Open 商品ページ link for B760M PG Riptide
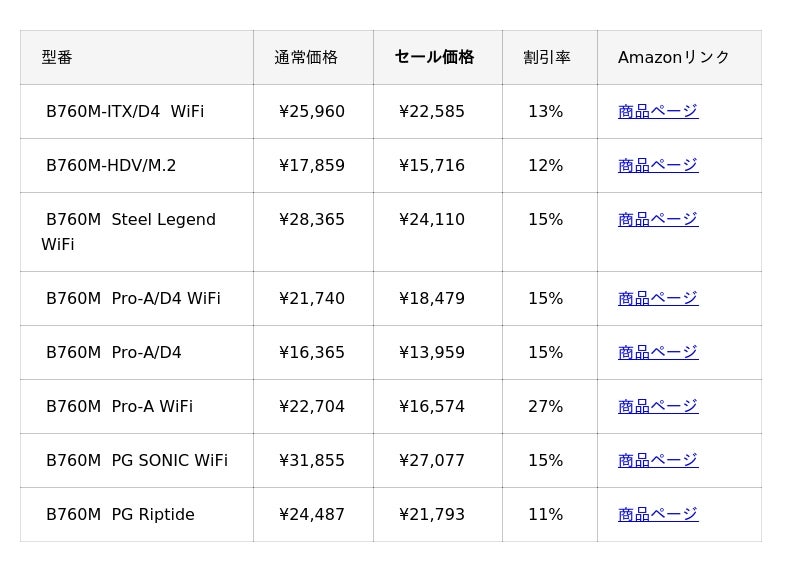The image size is (800, 572). pos(657,514)
